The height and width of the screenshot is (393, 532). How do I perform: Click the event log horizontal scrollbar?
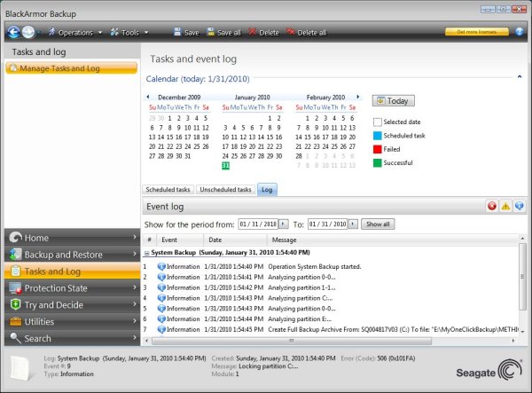point(292,341)
